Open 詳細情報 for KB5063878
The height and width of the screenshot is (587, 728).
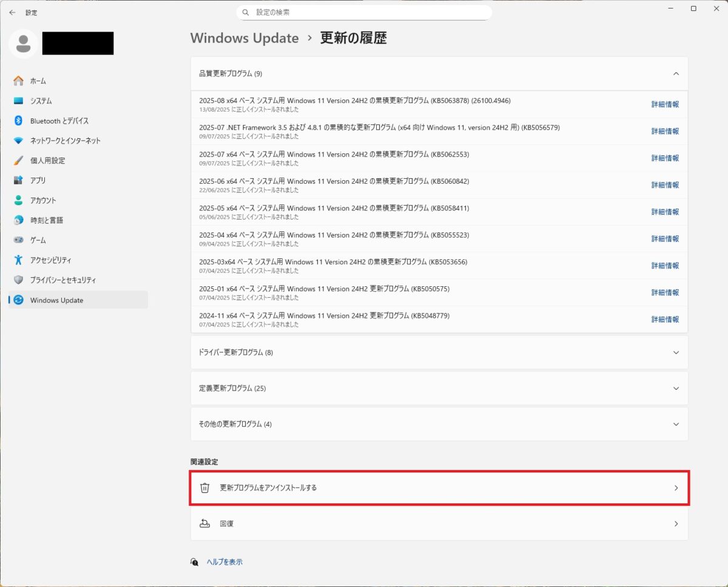(x=666, y=104)
